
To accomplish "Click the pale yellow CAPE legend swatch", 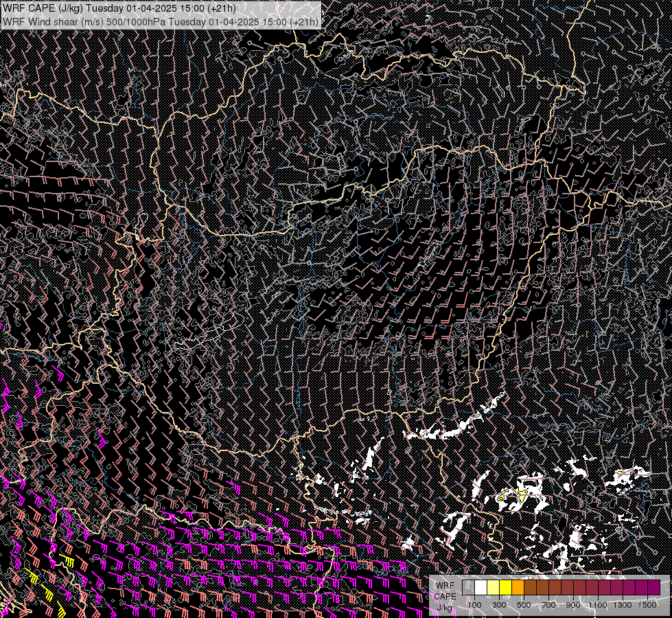I will (x=494, y=587).
